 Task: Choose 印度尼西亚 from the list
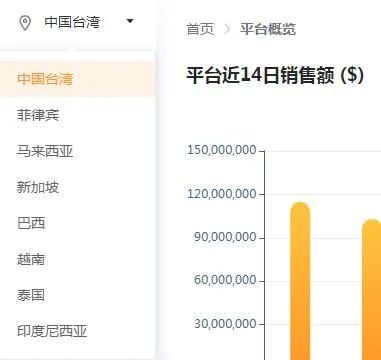point(77,331)
